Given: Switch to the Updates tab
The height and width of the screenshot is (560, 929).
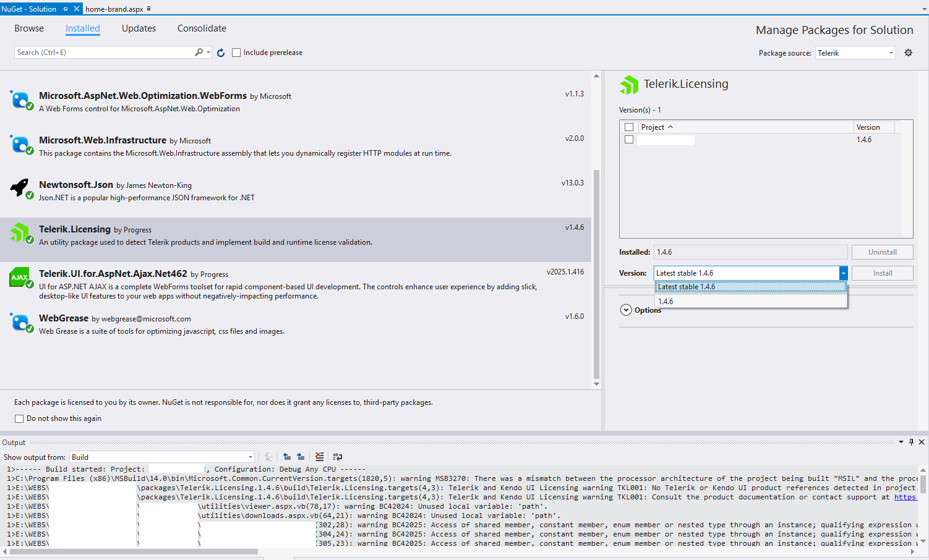Looking at the screenshot, I should tap(139, 28).
